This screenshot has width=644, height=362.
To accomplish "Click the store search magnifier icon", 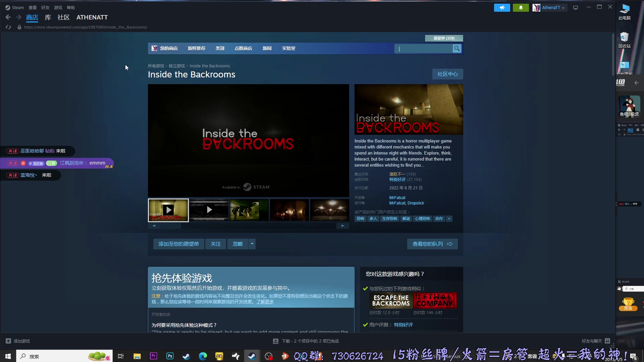I will pyautogui.click(x=457, y=49).
